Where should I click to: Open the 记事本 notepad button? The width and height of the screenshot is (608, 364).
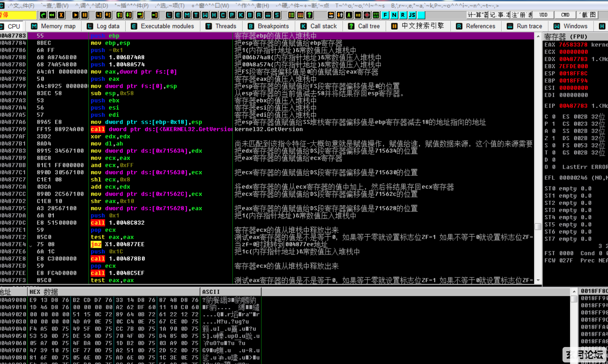click(499, 15)
